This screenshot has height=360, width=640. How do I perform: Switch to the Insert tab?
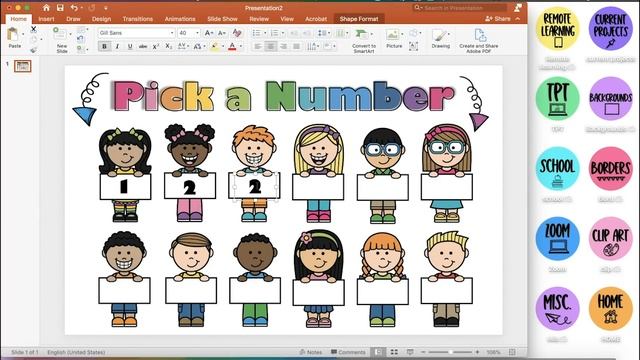tap(46, 19)
